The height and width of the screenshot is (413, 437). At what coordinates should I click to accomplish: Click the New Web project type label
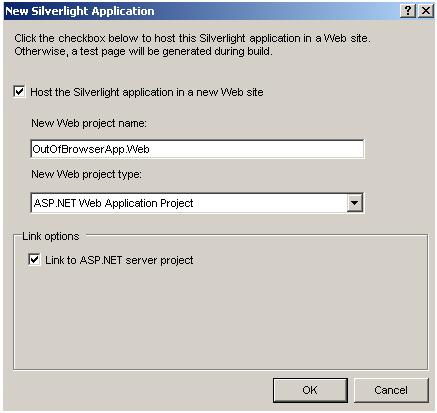click(x=86, y=174)
